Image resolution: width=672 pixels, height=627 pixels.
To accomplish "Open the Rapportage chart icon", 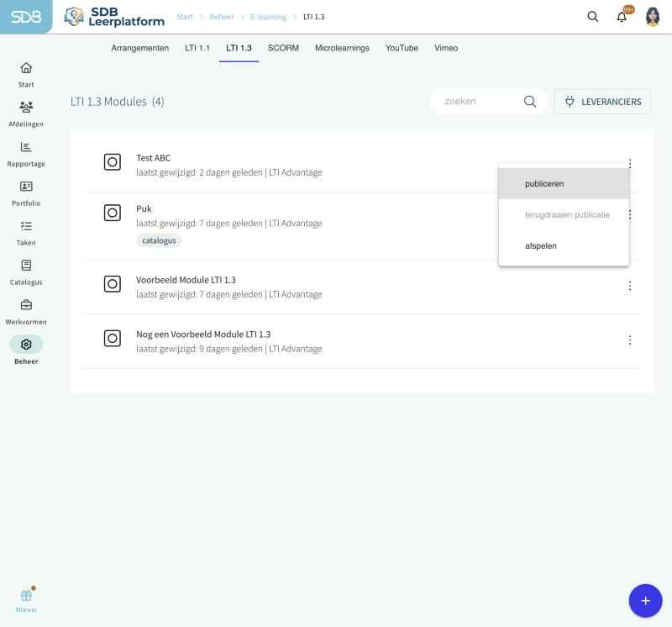I will pyautogui.click(x=26, y=147).
